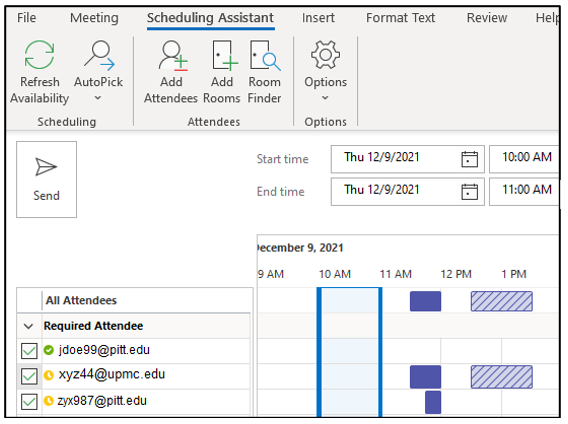Click the Add Rooms icon
The height and width of the screenshot is (424, 568).
click(x=225, y=55)
